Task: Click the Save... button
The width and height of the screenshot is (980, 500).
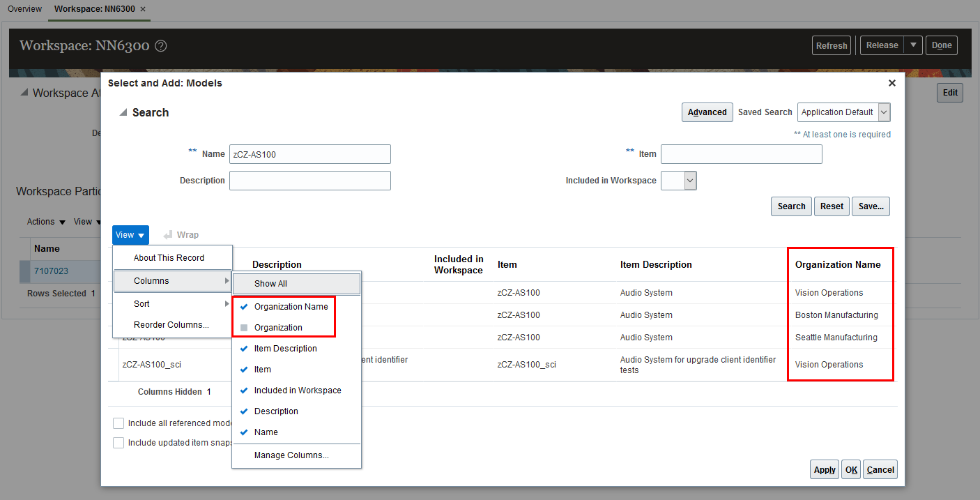Action: pyautogui.click(x=871, y=206)
